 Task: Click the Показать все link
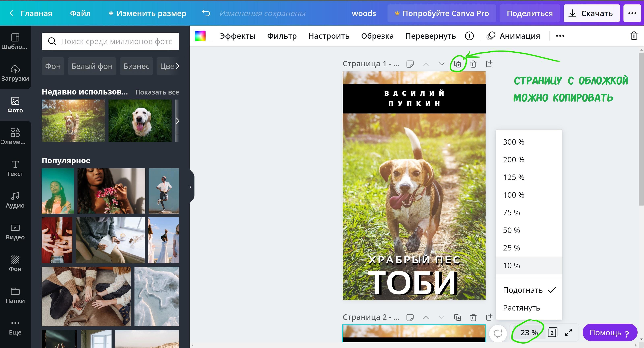point(157,92)
